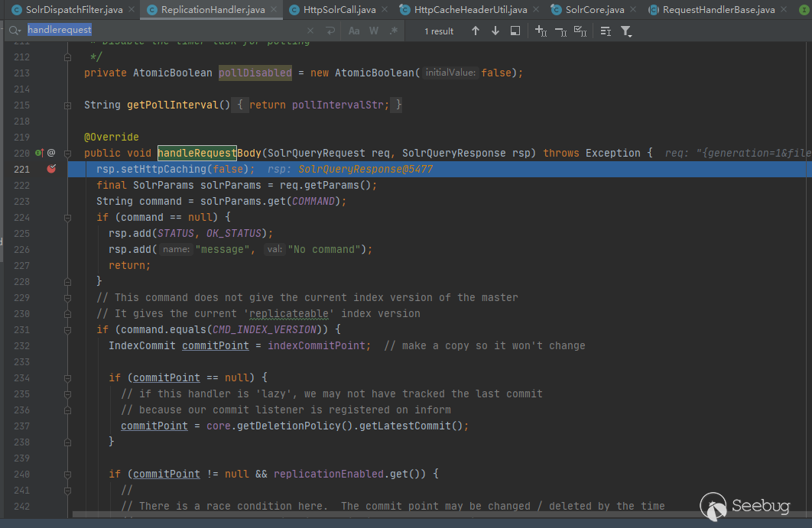Image resolution: width=812 pixels, height=528 pixels.
Task: Switch to the RequestHandlerBase.java tab
Action: coord(718,10)
